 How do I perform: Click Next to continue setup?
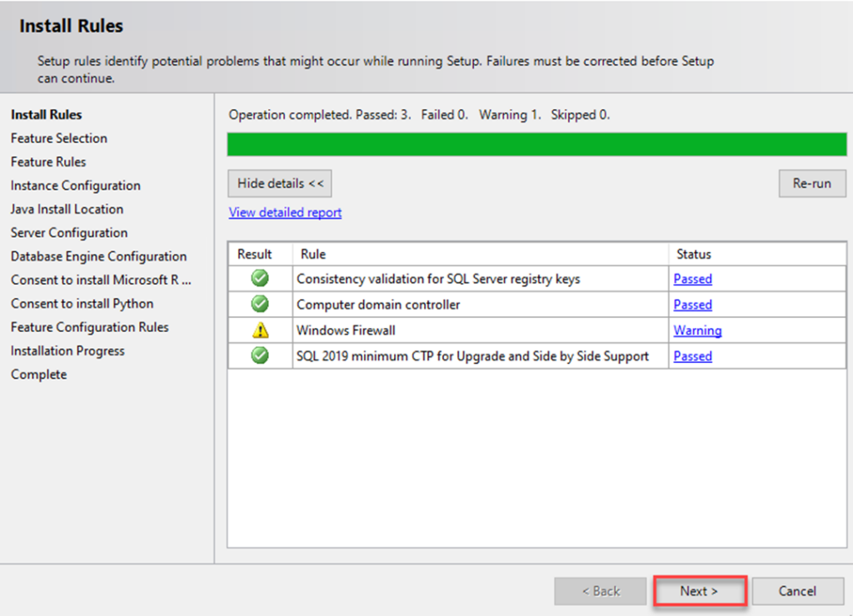click(x=699, y=591)
